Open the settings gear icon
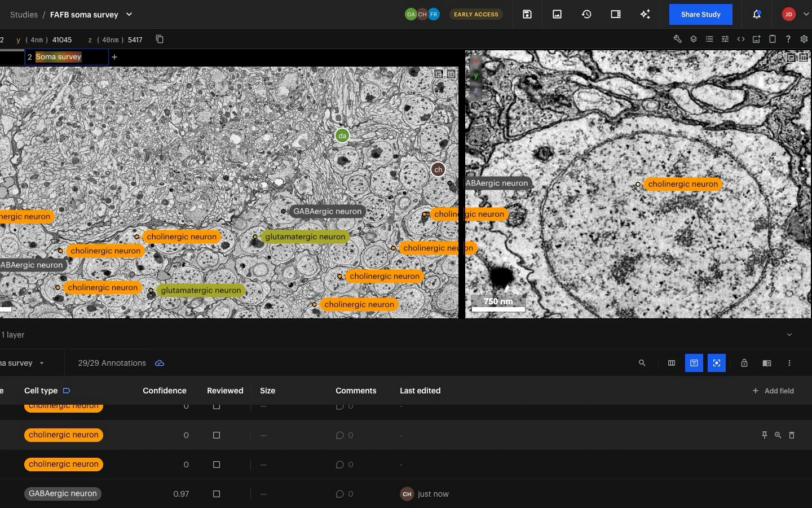Image resolution: width=812 pixels, height=508 pixels. coord(804,39)
